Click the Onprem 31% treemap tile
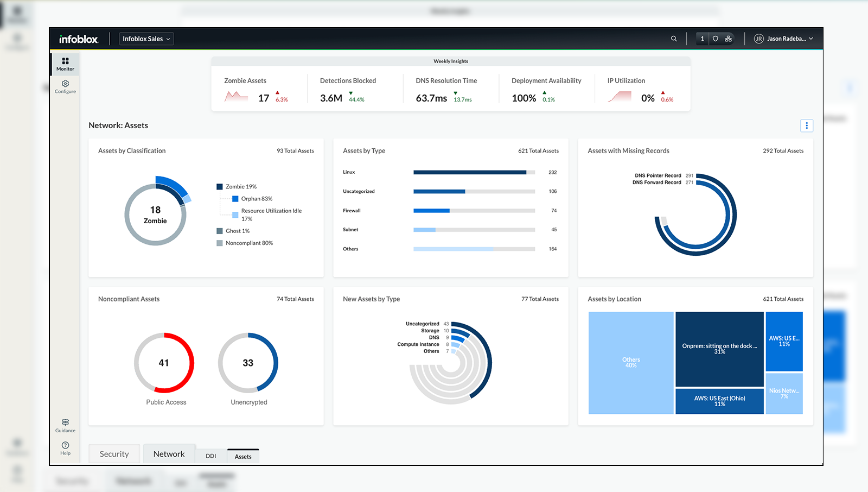 pos(719,349)
